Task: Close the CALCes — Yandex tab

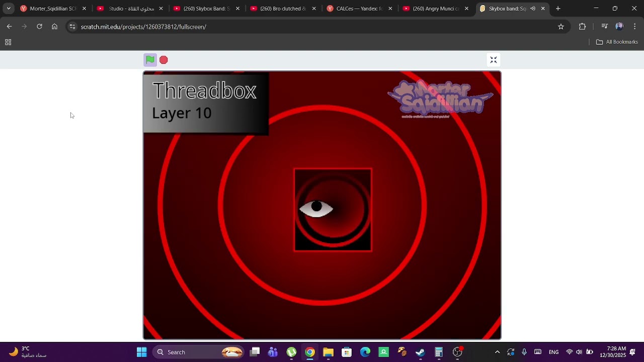Action: pyautogui.click(x=390, y=9)
